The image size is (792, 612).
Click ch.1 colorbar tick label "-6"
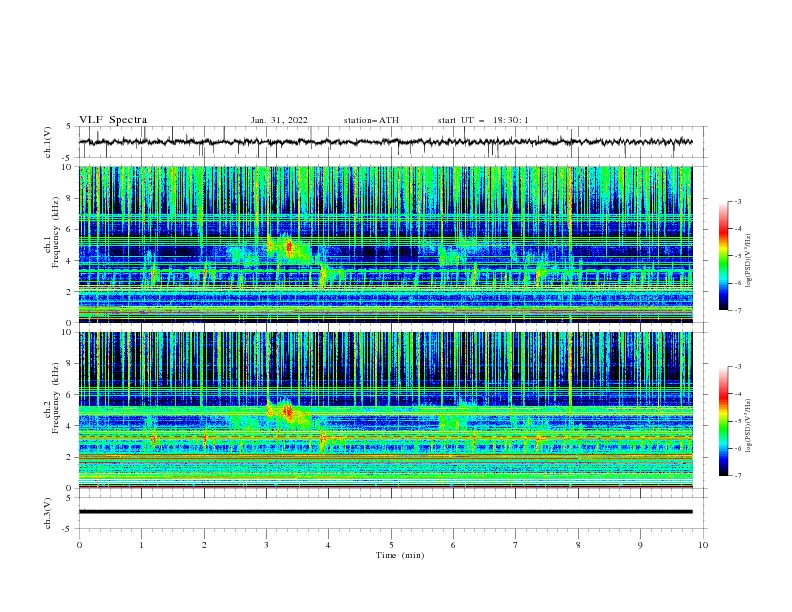738,283
